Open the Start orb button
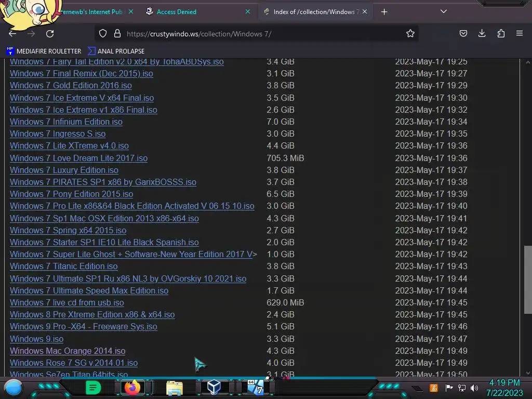Image resolution: width=532 pixels, height=399 pixels. click(14, 388)
